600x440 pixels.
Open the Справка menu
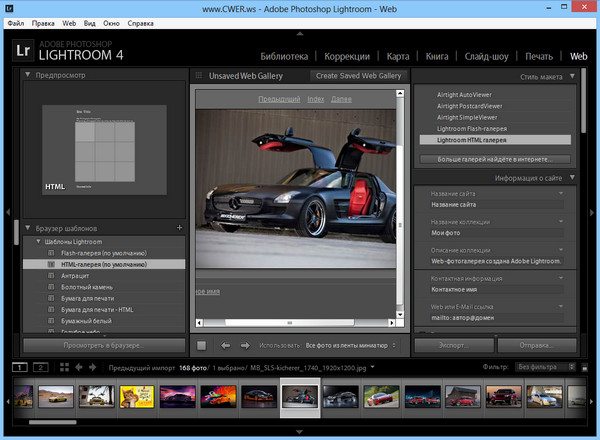pyautogui.click(x=140, y=23)
